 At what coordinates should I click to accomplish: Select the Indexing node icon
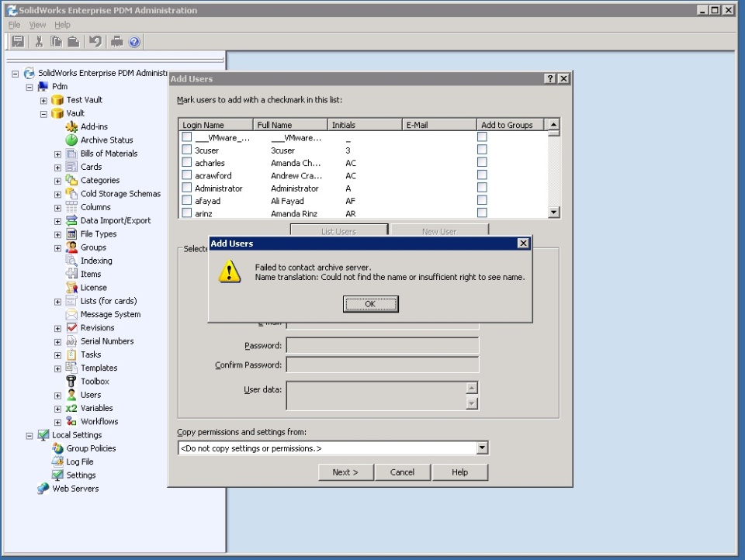tap(71, 261)
